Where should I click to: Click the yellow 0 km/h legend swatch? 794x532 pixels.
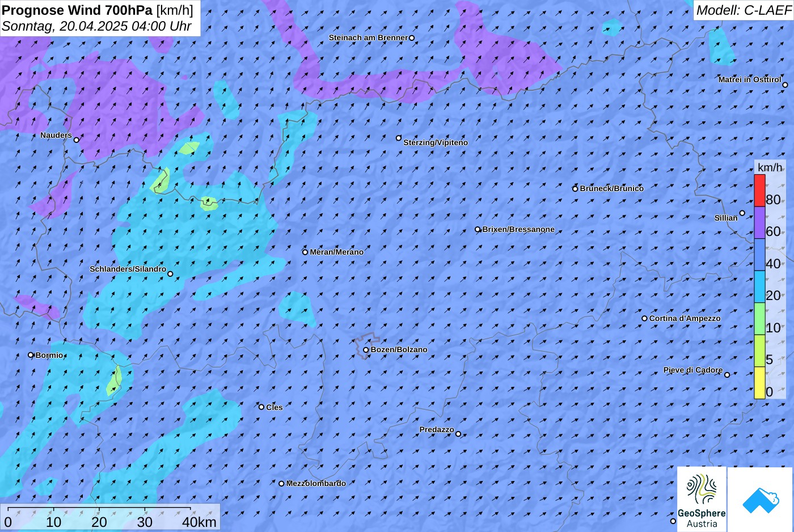759,383
